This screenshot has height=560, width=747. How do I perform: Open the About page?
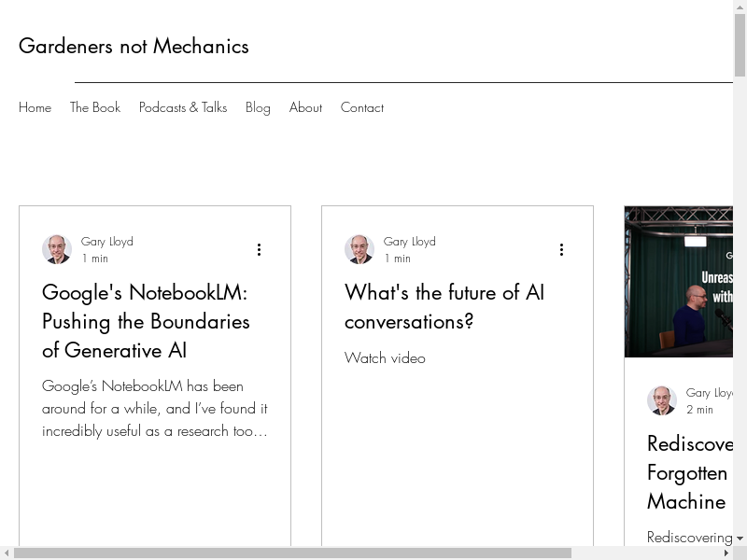[x=305, y=107]
